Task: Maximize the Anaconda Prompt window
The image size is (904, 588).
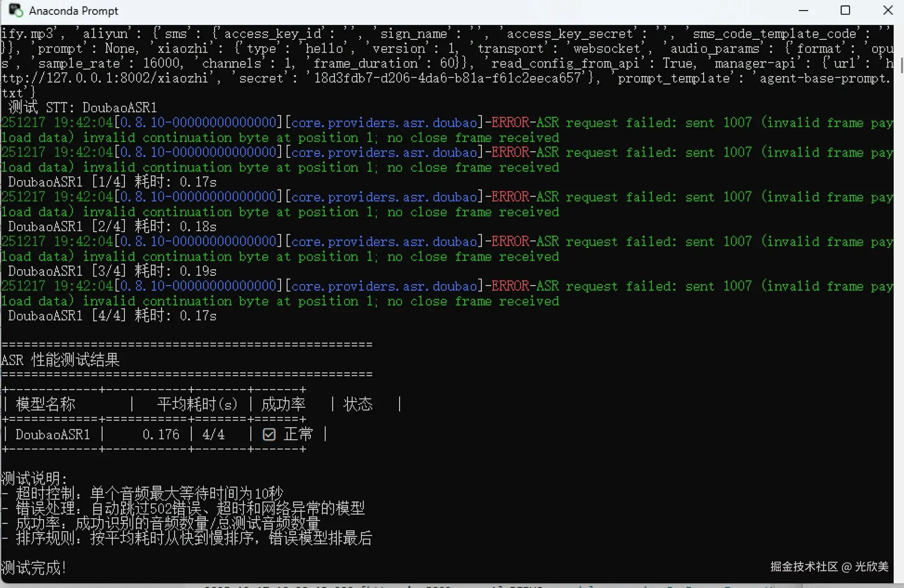Action: pos(845,10)
